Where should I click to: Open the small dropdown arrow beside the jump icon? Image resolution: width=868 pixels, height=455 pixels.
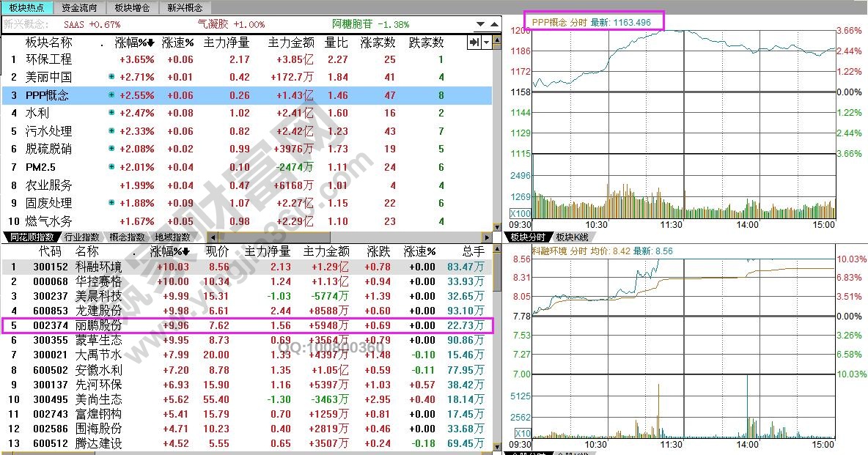coord(486,42)
